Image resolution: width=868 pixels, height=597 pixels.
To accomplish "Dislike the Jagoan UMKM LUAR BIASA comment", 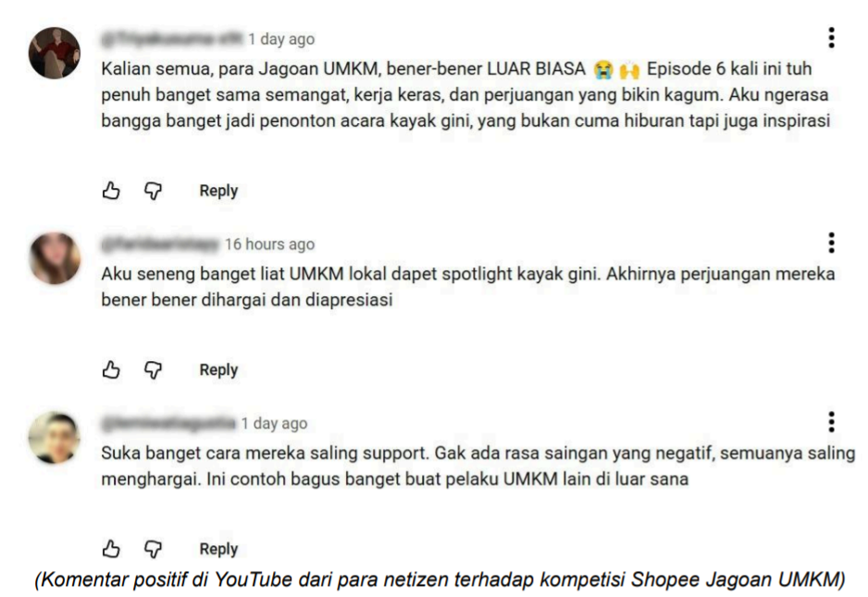I will coord(153,191).
